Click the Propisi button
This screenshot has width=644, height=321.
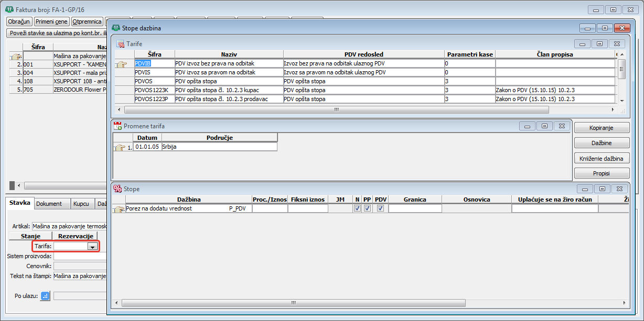[x=602, y=173]
